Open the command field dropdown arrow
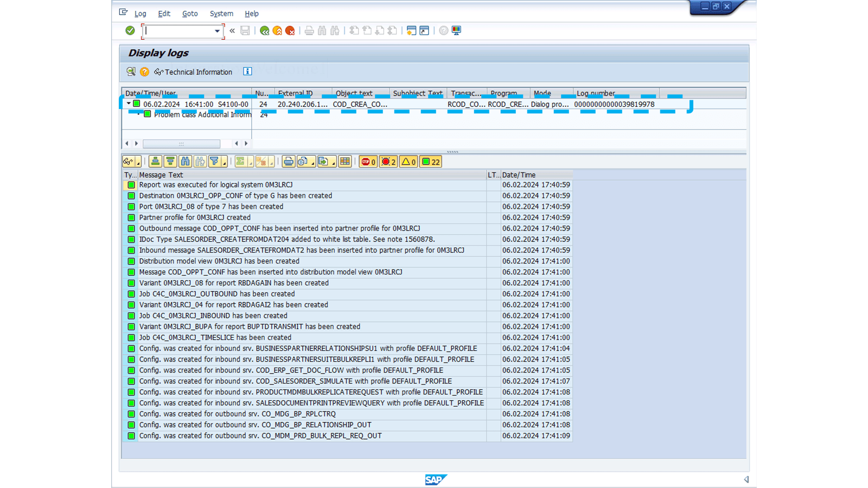 click(217, 31)
